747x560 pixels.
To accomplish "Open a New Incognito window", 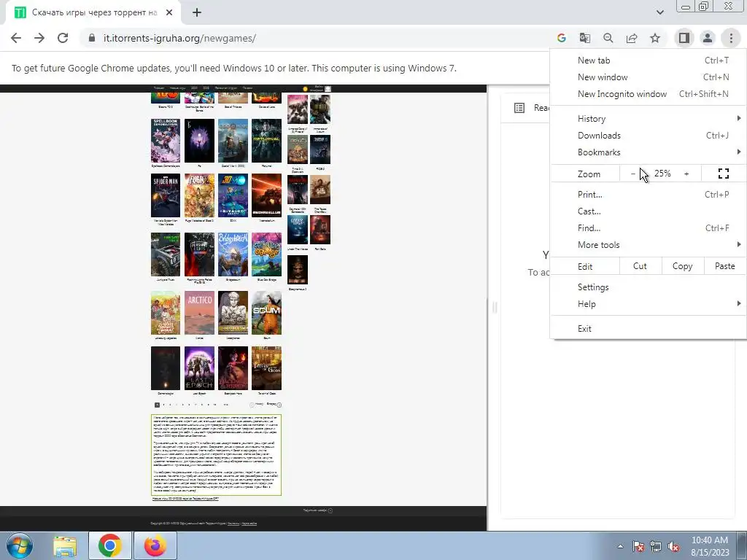I will (648, 94).
